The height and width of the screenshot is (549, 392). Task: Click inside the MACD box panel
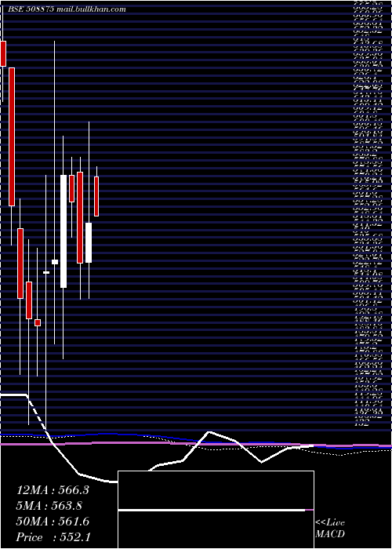click(x=216, y=510)
